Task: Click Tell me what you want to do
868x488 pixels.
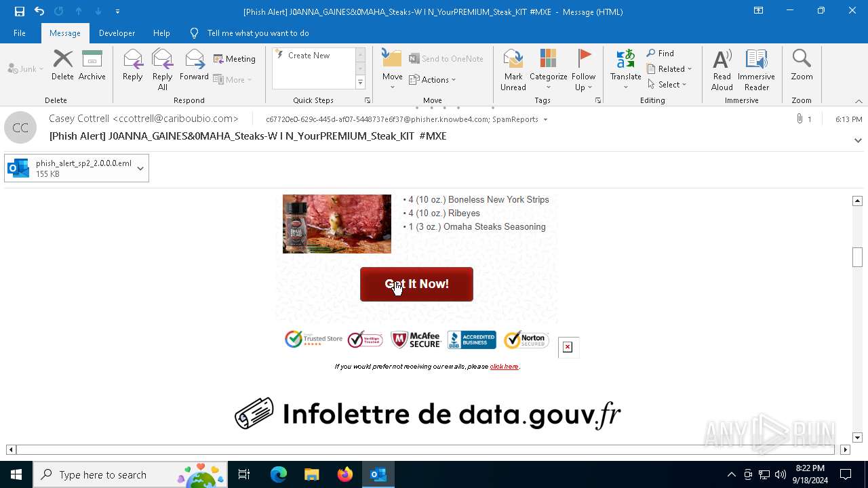Action: (258, 33)
